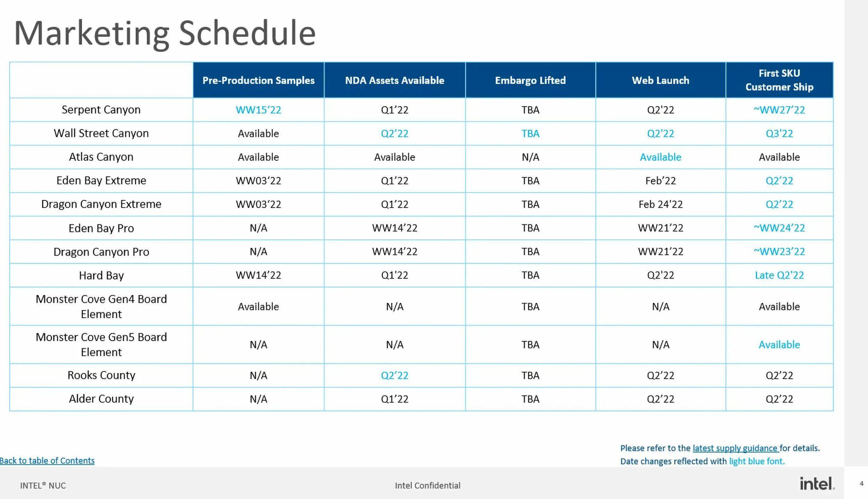Expand the Dragon Canyon Extreme row

(101, 204)
